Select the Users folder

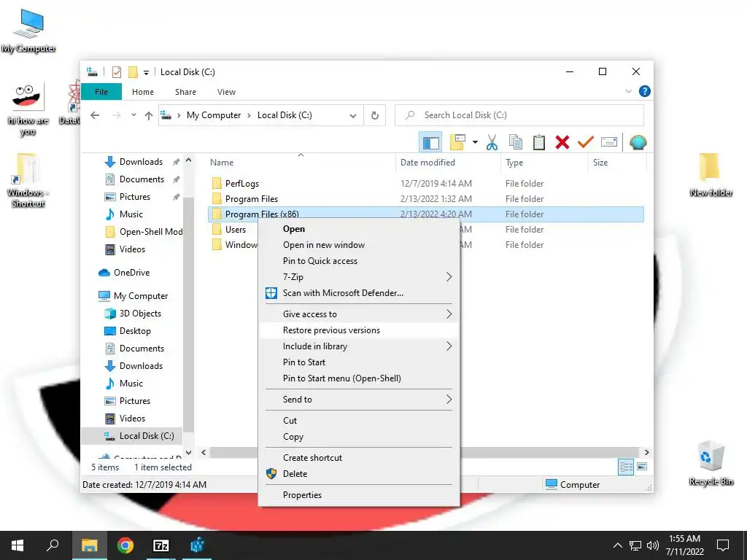pyautogui.click(x=236, y=230)
